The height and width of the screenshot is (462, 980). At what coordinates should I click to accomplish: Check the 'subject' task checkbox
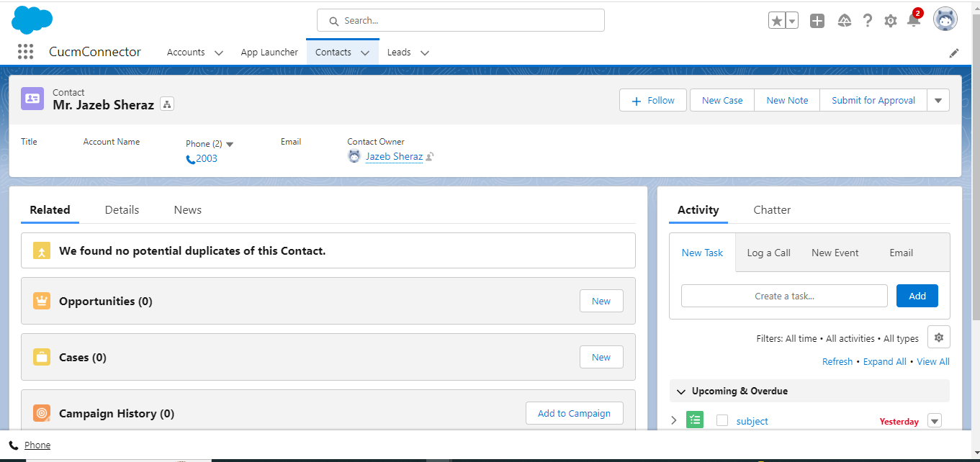click(722, 420)
